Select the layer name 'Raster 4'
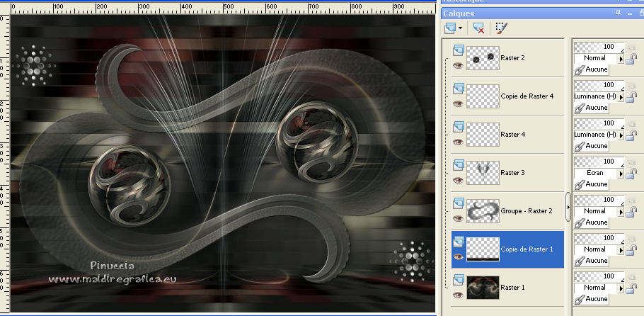 coord(512,135)
